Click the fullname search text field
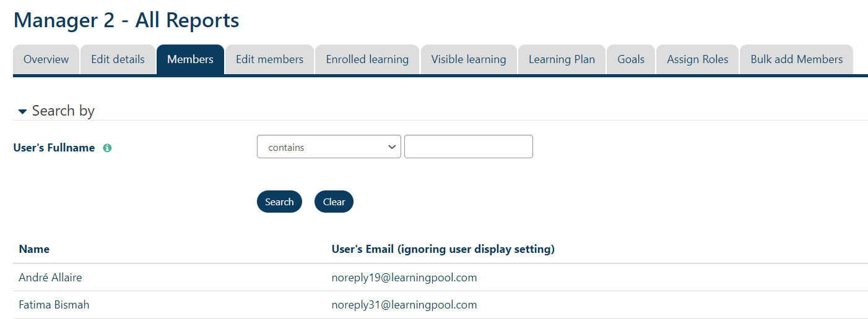Screen dimensions: 868x319 coord(468,147)
